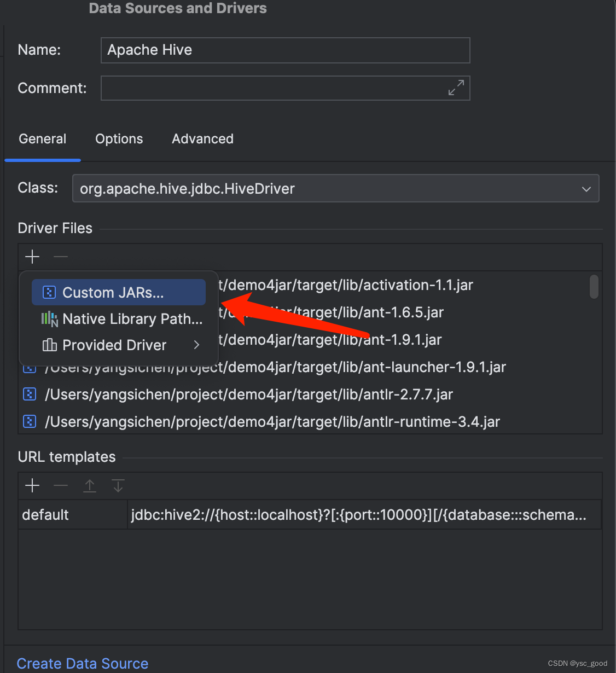Click the jar icon next to antlr-2.7.7.jar
Screen dimensions: 616x673
click(29, 394)
